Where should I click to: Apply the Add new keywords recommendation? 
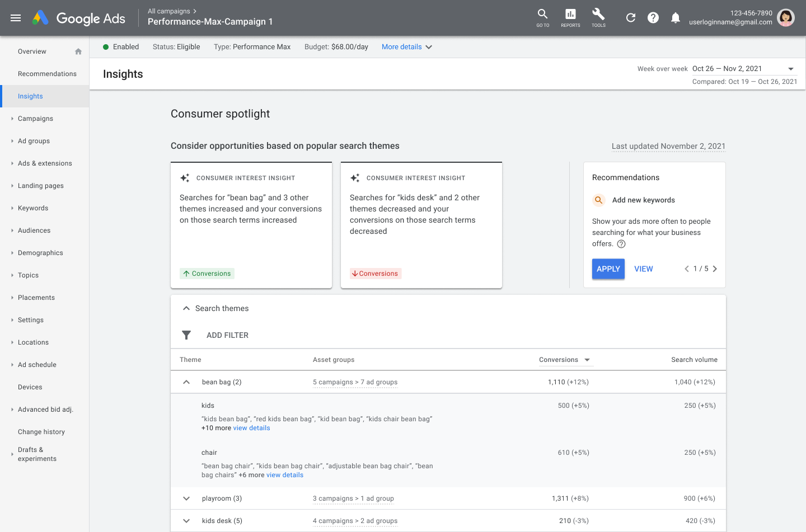click(608, 269)
